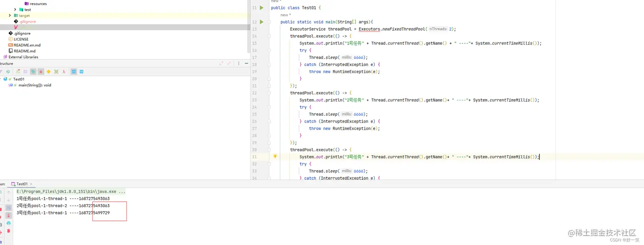Hide the Structure panel with minus icon
The image size is (644, 245).
coord(246,63)
